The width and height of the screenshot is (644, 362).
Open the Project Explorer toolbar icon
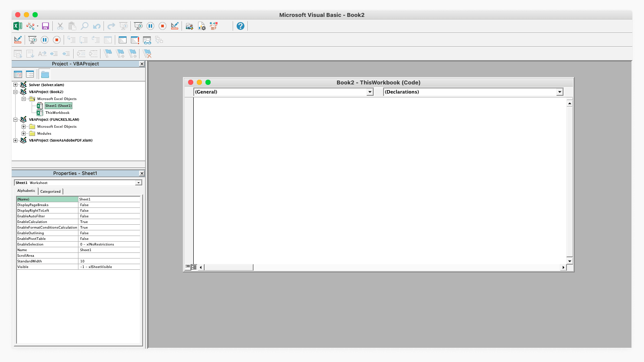click(189, 26)
